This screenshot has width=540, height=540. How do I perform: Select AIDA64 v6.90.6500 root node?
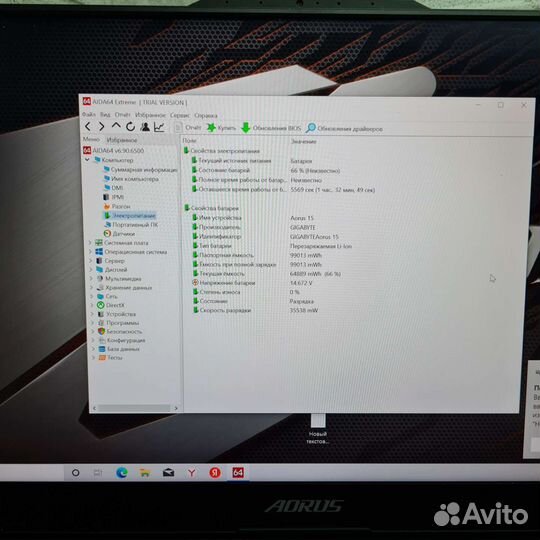[x=114, y=150]
